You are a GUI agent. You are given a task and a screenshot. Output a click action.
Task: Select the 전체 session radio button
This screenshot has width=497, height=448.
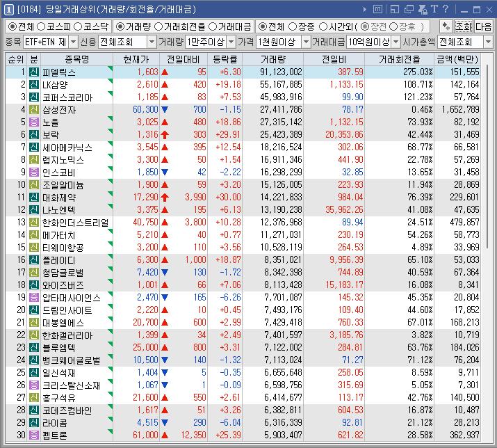[262, 26]
